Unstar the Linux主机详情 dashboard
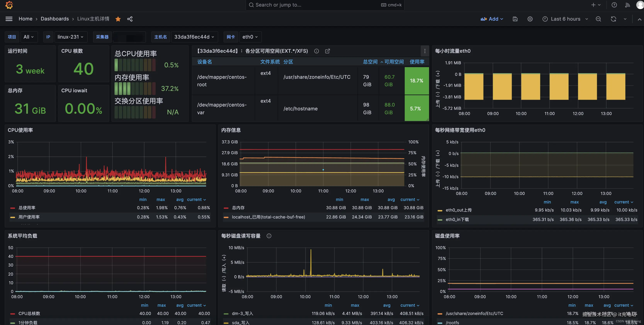 (118, 19)
